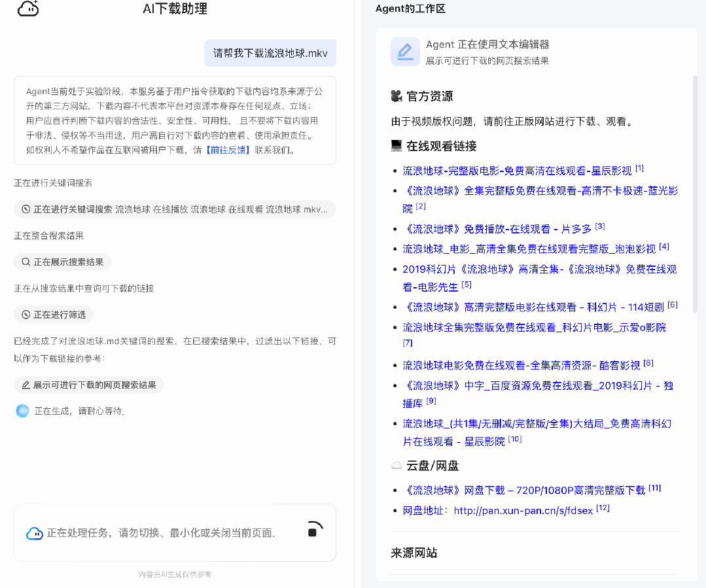Image resolution: width=706 pixels, height=588 pixels.
Task: Open the 114短剧 HD movie link
Action: tap(534, 307)
